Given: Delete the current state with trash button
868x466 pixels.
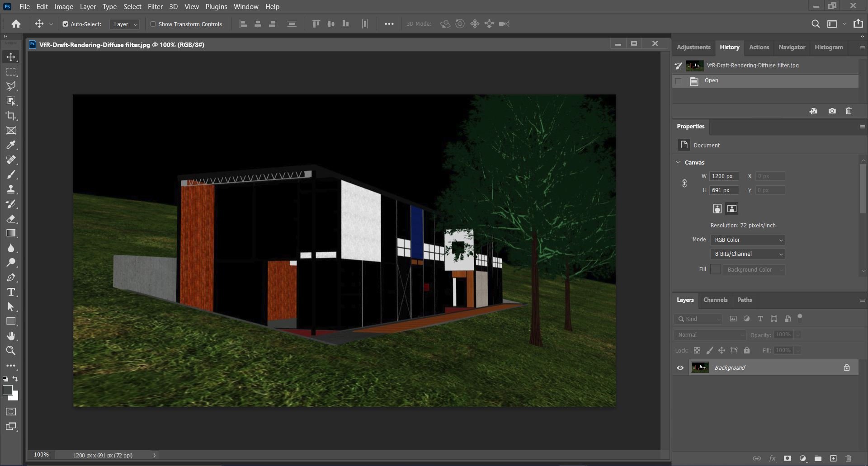Looking at the screenshot, I should click(849, 111).
